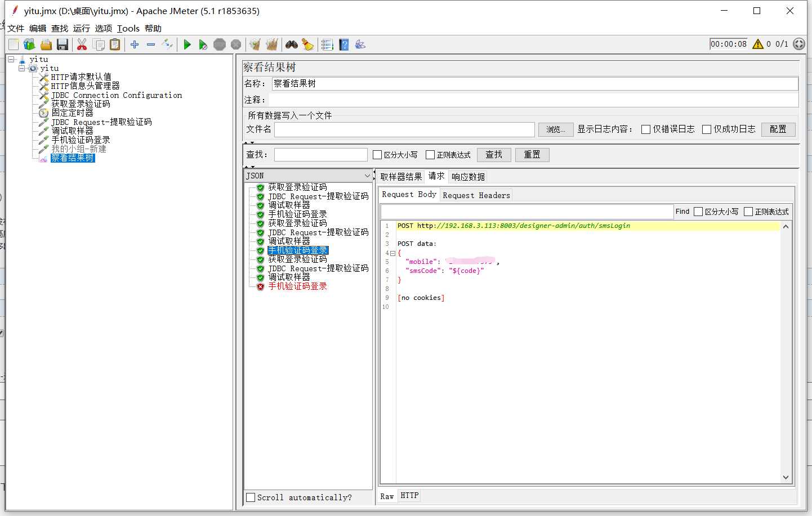Select disabled 我的小组-新建 tree node
This screenshot has height=516, width=812.
click(x=79, y=149)
